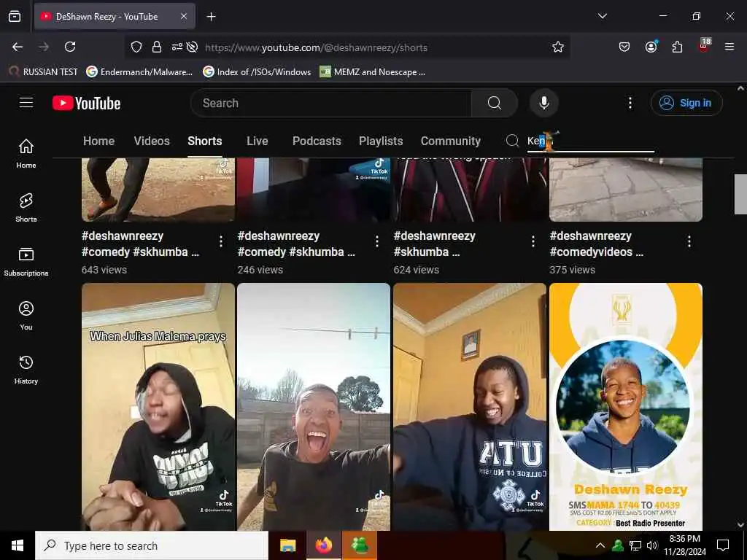Click the Sign in button
The width and height of the screenshot is (747, 560).
686,103
